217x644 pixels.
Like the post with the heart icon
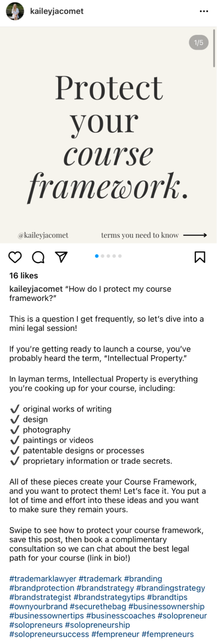point(15,257)
